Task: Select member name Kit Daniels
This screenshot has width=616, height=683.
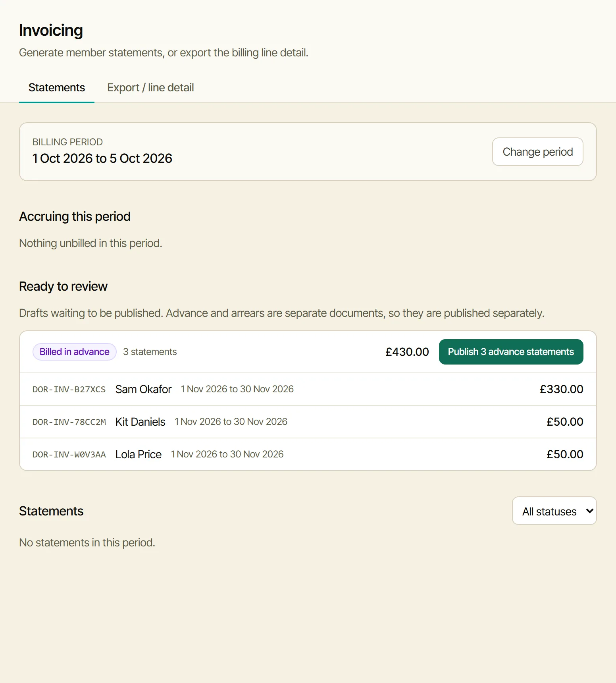Action: 140,422
